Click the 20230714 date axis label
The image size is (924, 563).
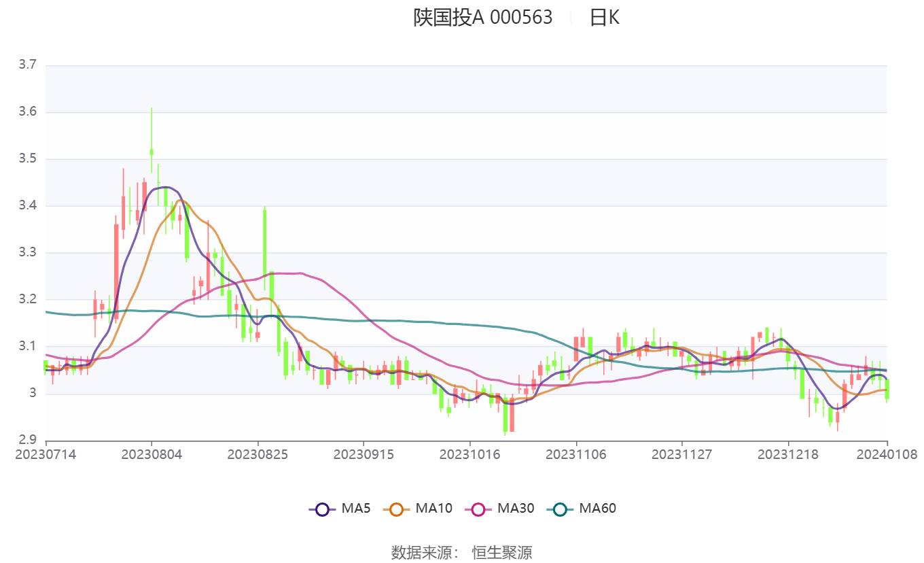coord(46,454)
